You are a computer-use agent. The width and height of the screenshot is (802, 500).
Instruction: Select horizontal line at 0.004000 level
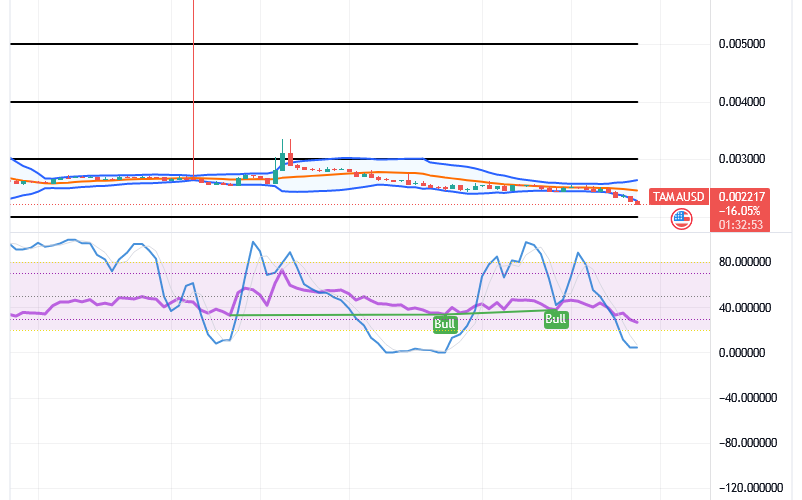point(324,102)
